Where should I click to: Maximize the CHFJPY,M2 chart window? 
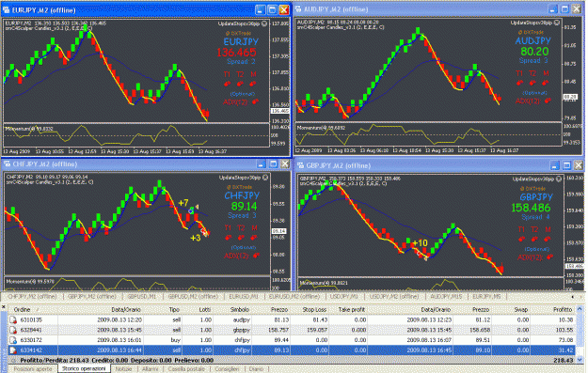coord(274,164)
